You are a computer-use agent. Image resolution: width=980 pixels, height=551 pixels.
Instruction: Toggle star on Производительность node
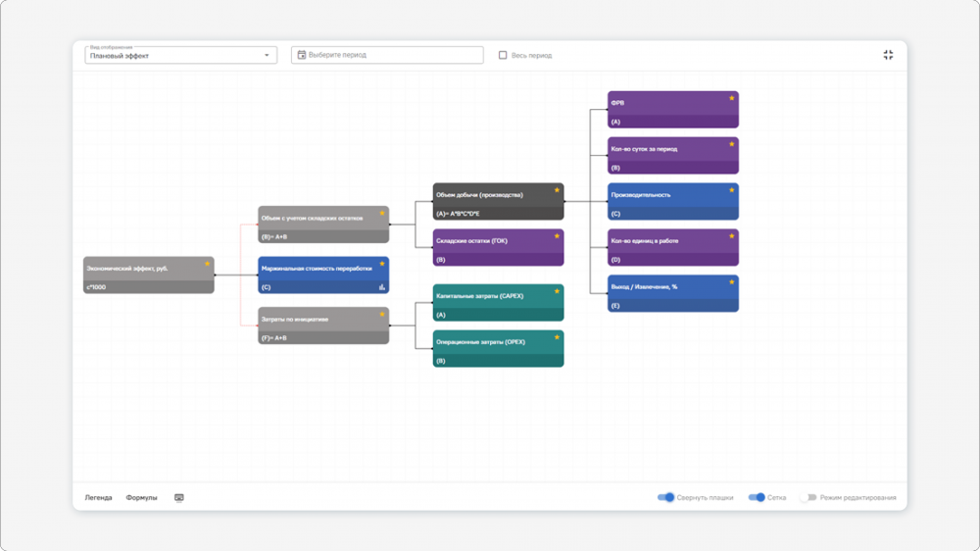tap(731, 190)
